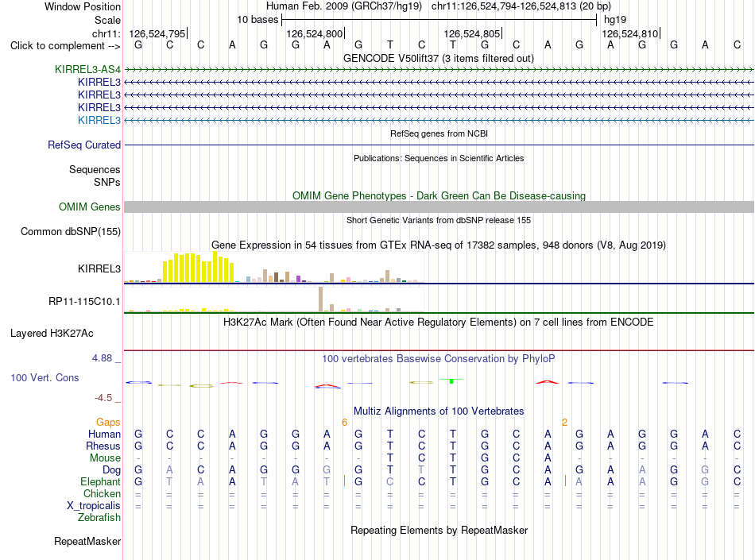Click the 'Click to complement -->' label
The height and width of the screenshot is (560, 755).
[65, 46]
